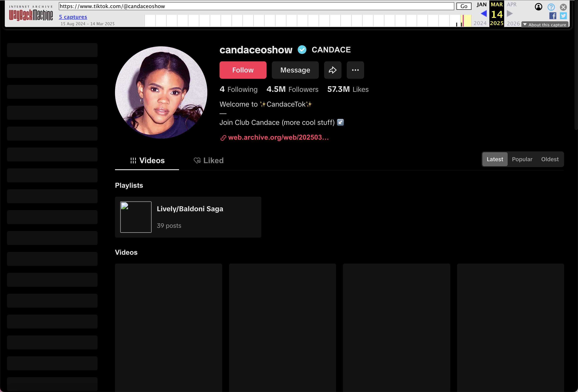Screen dimensions: 578x392
Task: Click the verified badge next to candaceoshow
Action: click(x=302, y=50)
